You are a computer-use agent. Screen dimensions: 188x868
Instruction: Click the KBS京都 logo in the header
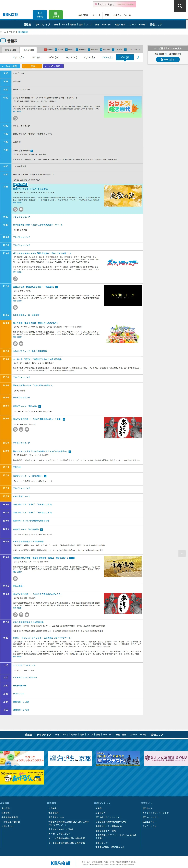pos(10,15)
